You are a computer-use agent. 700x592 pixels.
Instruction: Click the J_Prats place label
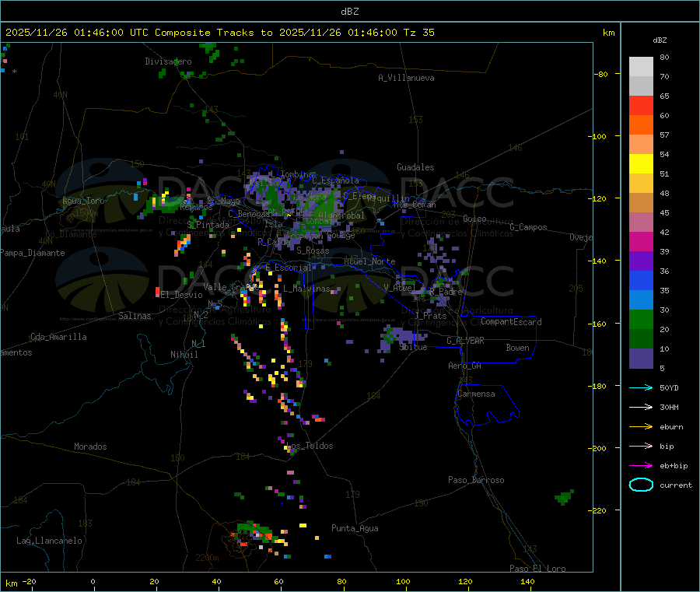pyautogui.click(x=431, y=316)
